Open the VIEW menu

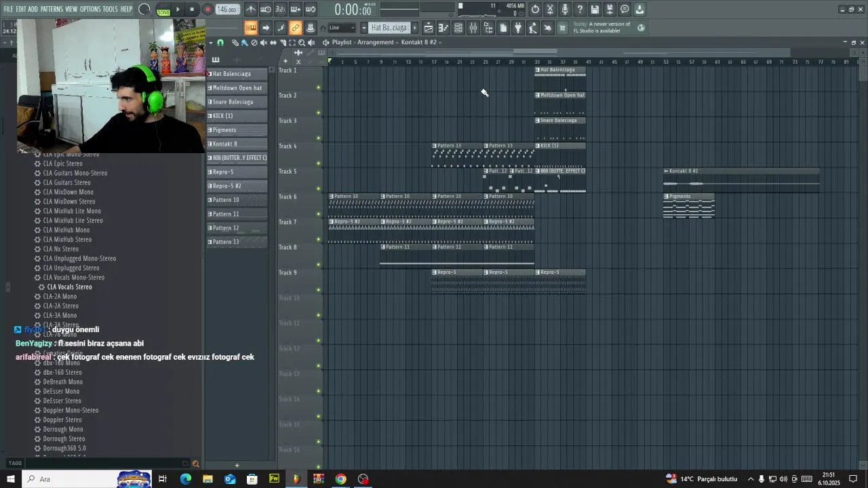click(x=71, y=9)
